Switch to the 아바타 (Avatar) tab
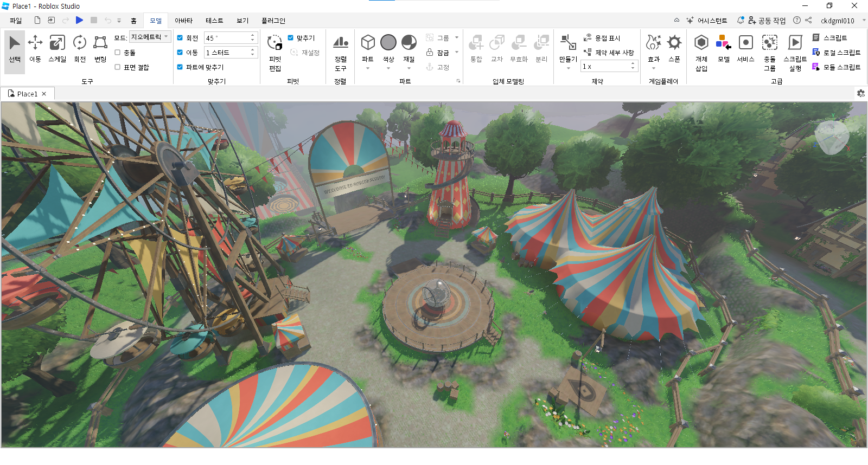This screenshot has width=868, height=465. 183,21
